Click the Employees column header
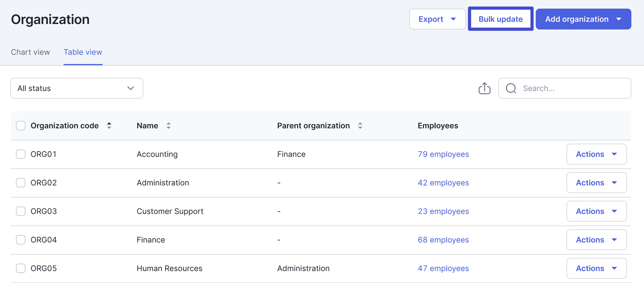644x283 pixels. pyautogui.click(x=438, y=126)
